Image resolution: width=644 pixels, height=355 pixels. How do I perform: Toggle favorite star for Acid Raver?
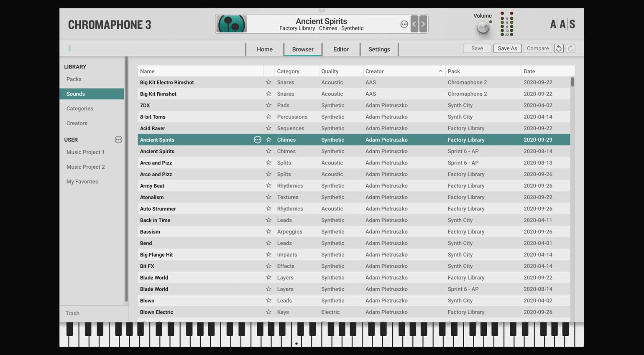tap(268, 128)
